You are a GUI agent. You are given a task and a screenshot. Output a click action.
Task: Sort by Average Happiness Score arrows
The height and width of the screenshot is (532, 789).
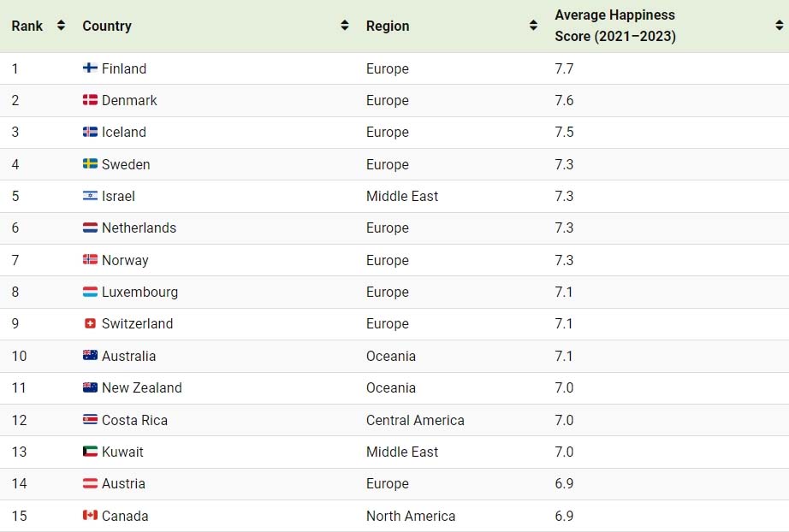pyautogui.click(x=780, y=25)
